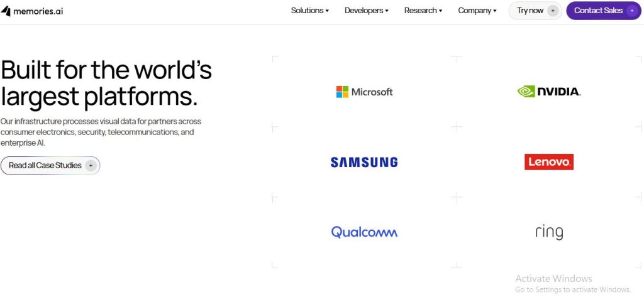Image resolution: width=644 pixels, height=297 pixels.
Task: Click the paragraph starting 'Our infrastructure processes'
Action: pyautogui.click(x=101, y=132)
